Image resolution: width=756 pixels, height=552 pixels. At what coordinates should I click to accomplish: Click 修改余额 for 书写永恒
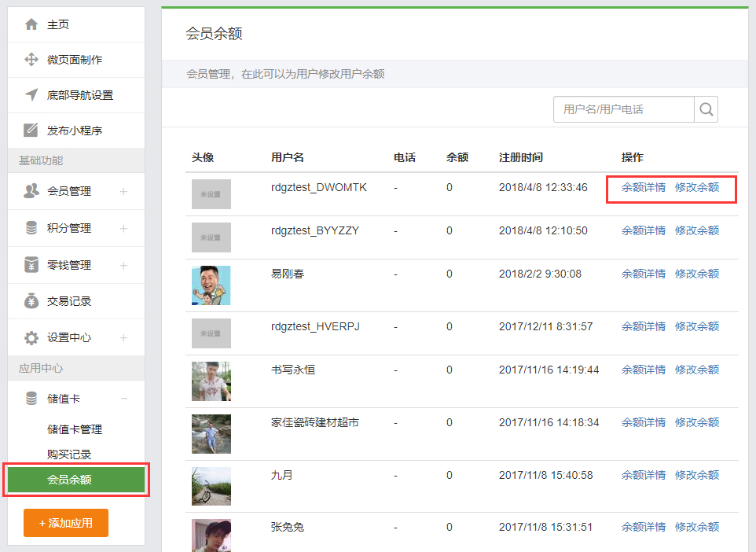click(697, 370)
